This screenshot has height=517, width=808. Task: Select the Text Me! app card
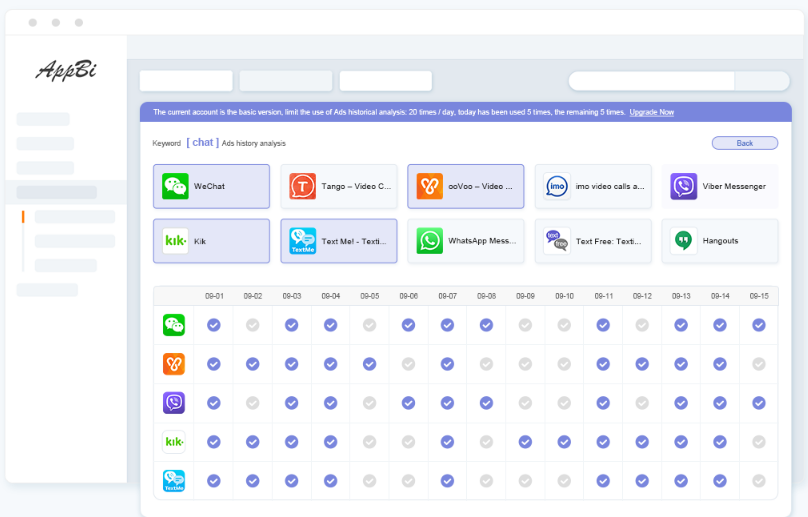(339, 241)
